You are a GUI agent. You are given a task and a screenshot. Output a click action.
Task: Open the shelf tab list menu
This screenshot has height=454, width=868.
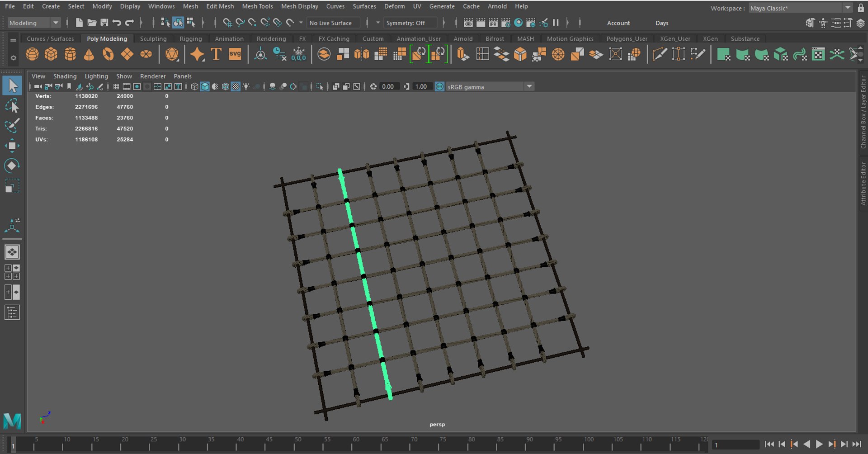pos(13,40)
